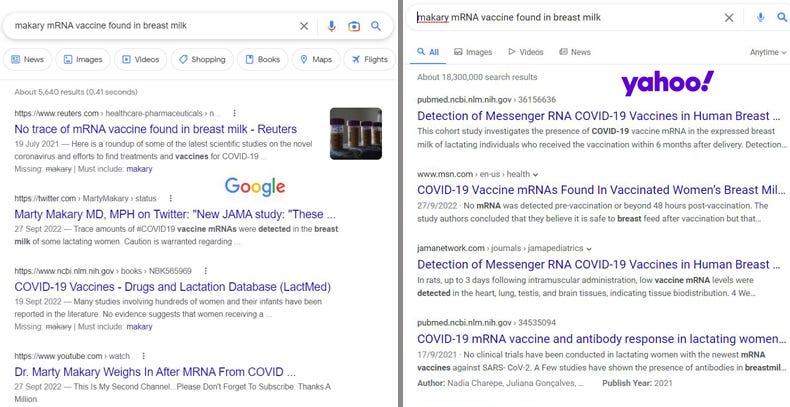Expand www.msn.com result URL chevron
The image size is (790, 407).
[535, 175]
